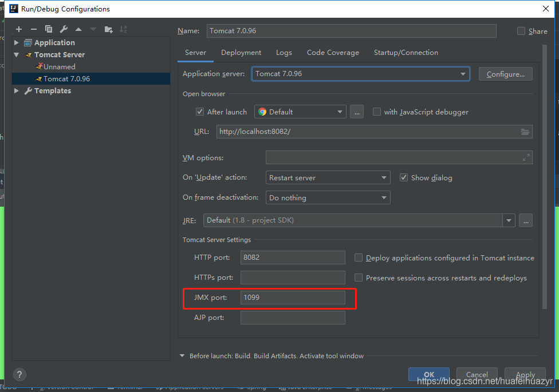The image size is (559, 392).
Task: Expand the Templates tree node
Action: (17, 91)
